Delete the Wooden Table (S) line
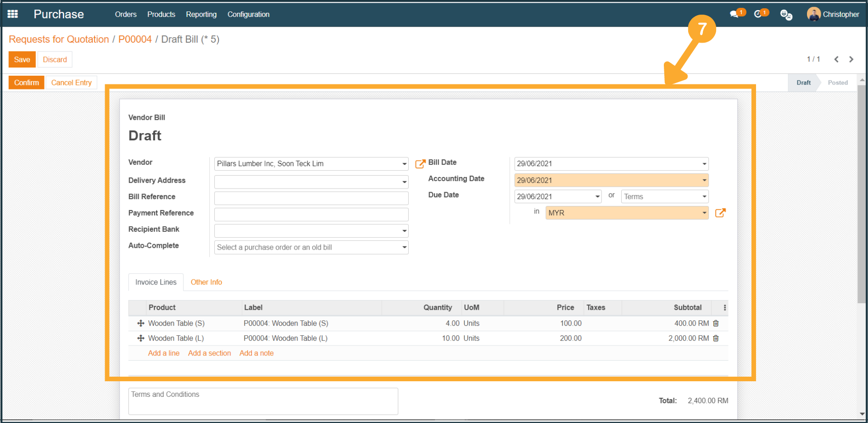Viewport: 868px width, 423px height. [716, 323]
